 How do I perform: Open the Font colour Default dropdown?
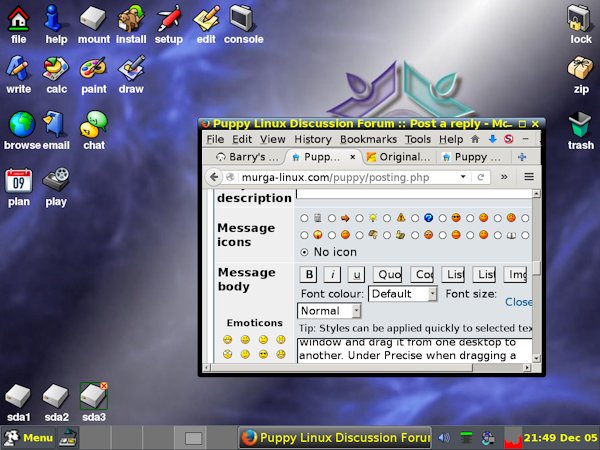403,294
